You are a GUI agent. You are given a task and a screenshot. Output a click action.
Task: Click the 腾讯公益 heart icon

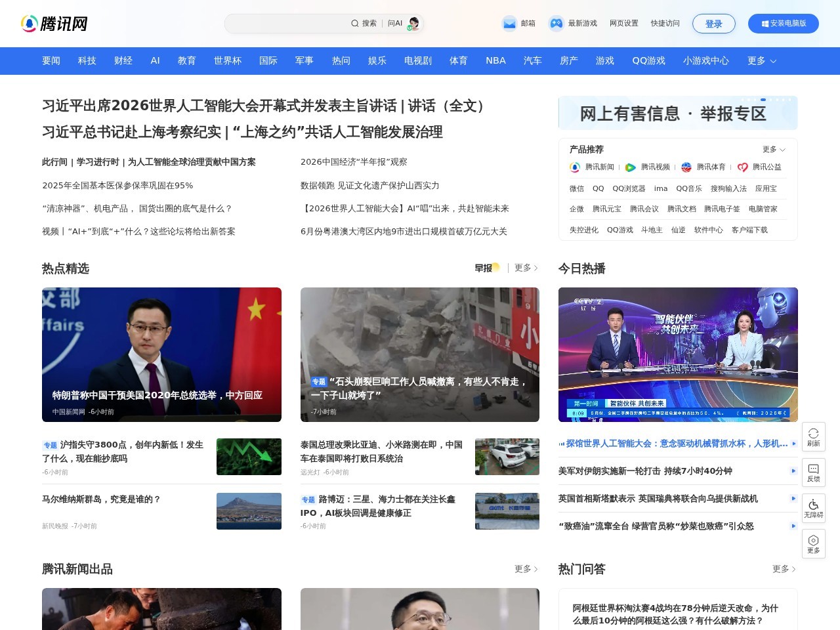click(x=742, y=167)
